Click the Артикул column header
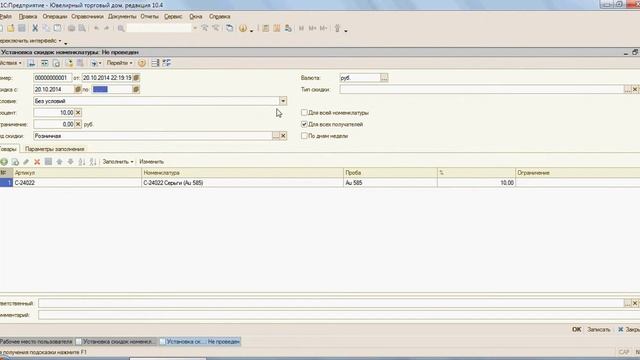The height and width of the screenshot is (360, 640). (x=77, y=173)
